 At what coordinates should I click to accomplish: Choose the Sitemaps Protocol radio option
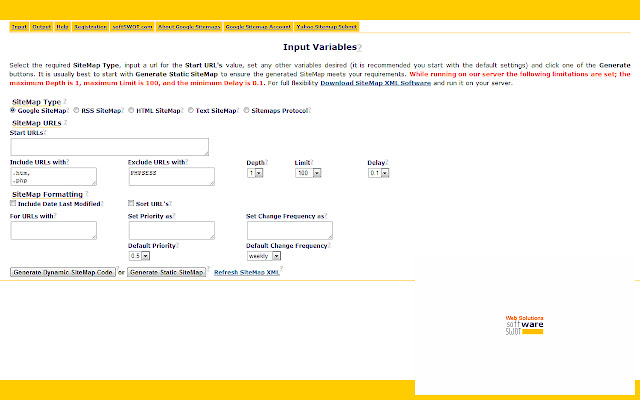tap(247, 110)
